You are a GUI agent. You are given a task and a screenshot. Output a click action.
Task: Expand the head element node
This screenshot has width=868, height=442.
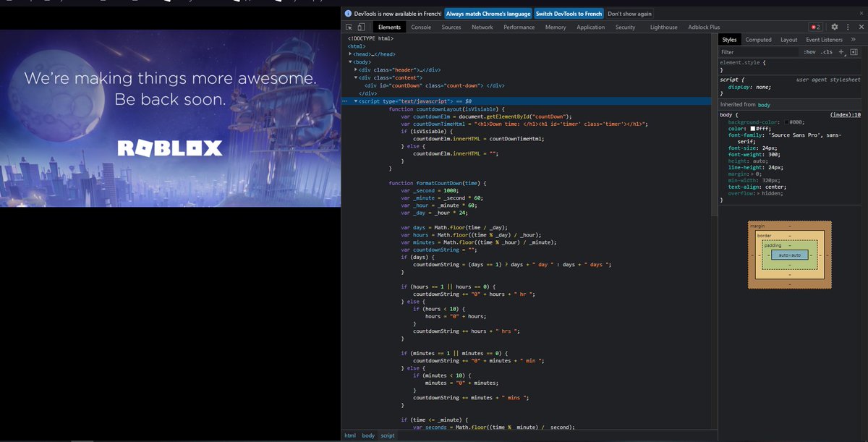tap(350, 54)
